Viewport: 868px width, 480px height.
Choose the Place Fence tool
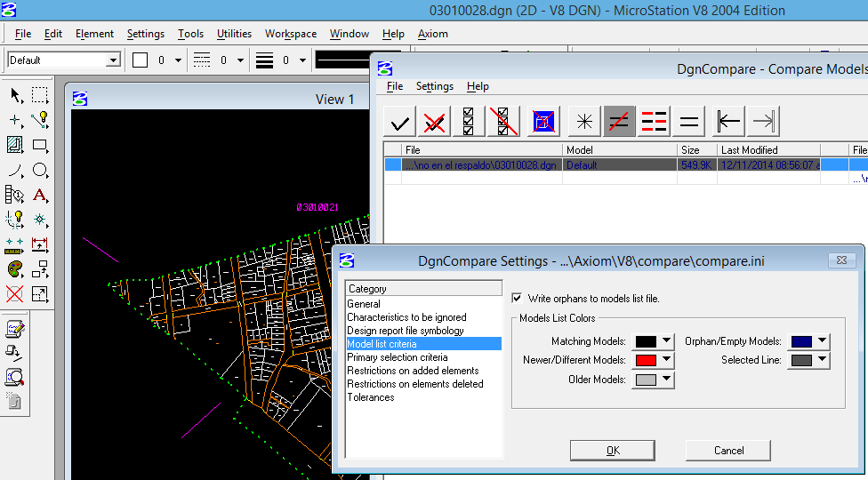(x=39, y=95)
